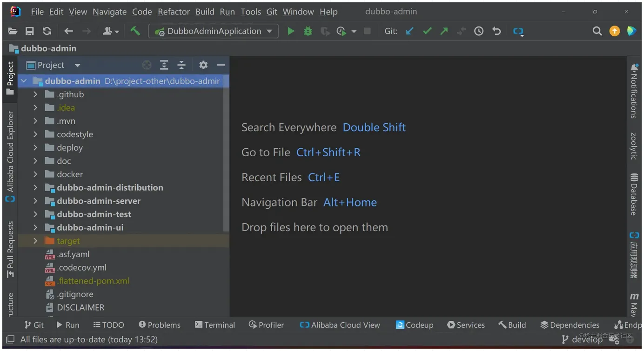644x351 pixels.
Task: Open the Refactor menu
Action: coord(174,12)
